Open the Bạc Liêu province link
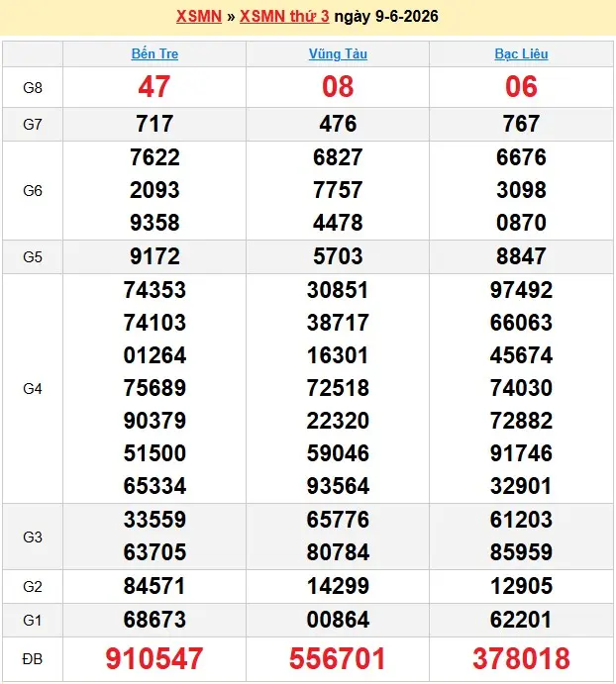 coord(521,53)
